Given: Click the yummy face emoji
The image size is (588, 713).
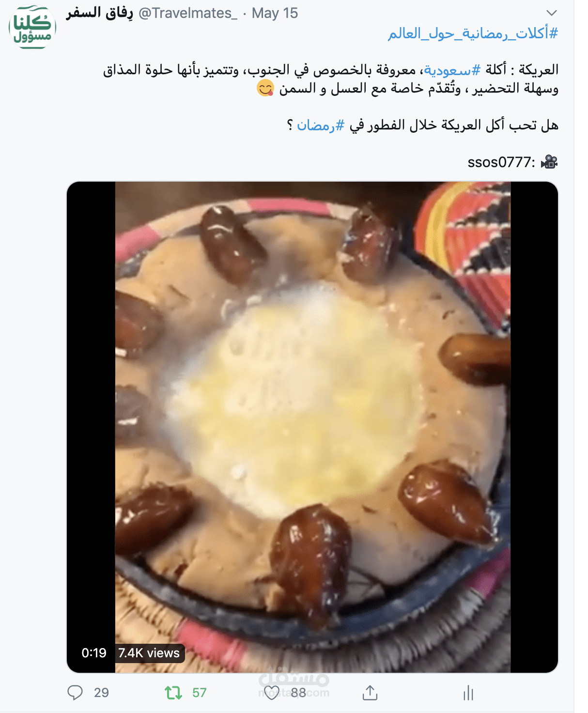Looking at the screenshot, I should pos(265,89).
